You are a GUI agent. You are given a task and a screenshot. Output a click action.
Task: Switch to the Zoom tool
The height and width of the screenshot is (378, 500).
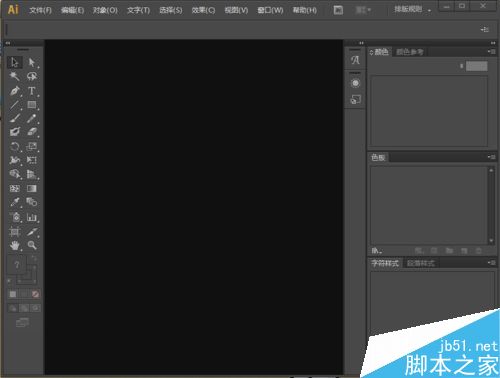[32, 246]
